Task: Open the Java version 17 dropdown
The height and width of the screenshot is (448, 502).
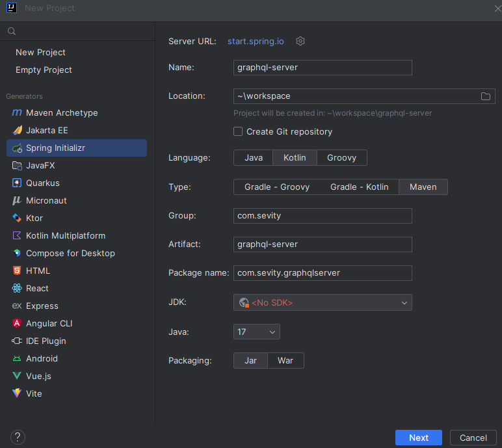Action: (x=257, y=332)
